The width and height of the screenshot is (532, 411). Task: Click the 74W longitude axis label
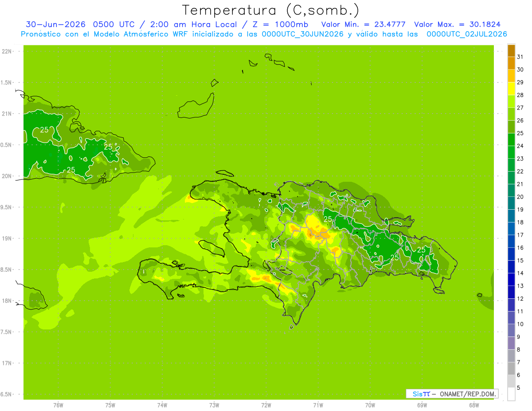pos(162,405)
